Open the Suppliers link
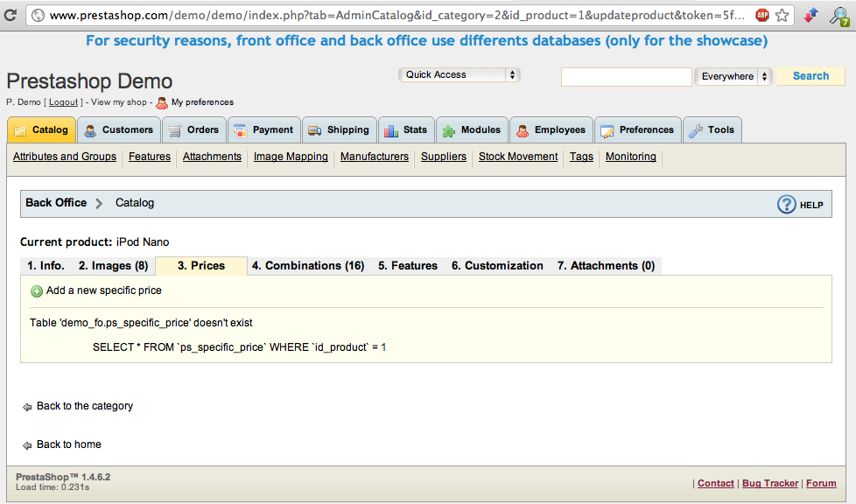 [443, 157]
